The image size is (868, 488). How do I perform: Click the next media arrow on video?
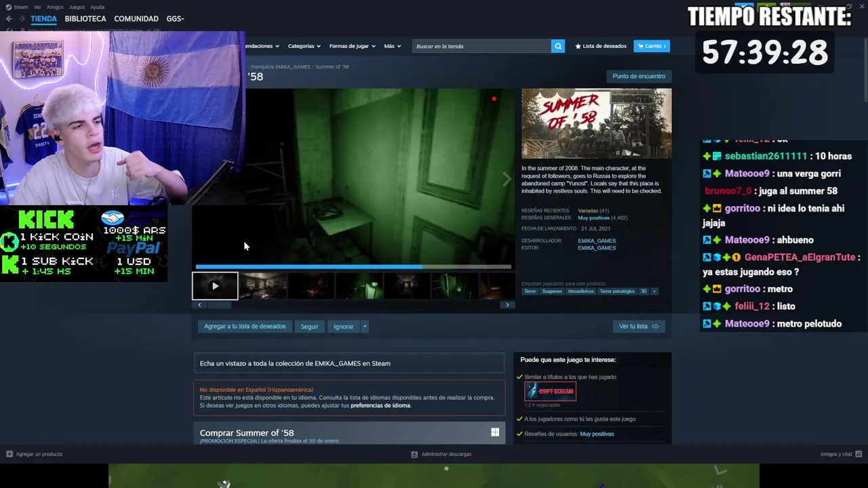click(506, 179)
